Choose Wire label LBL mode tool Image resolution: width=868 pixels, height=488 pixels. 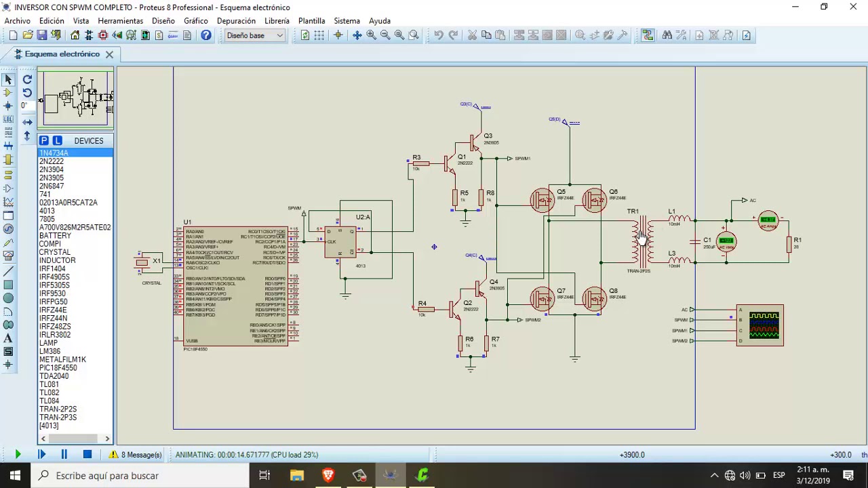click(x=8, y=119)
